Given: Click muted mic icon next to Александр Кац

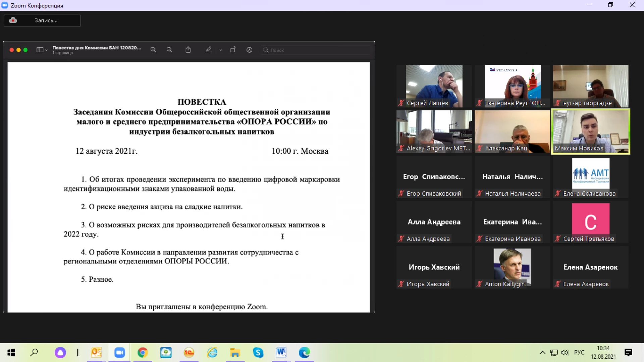Looking at the screenshot, I should [480, 148].
